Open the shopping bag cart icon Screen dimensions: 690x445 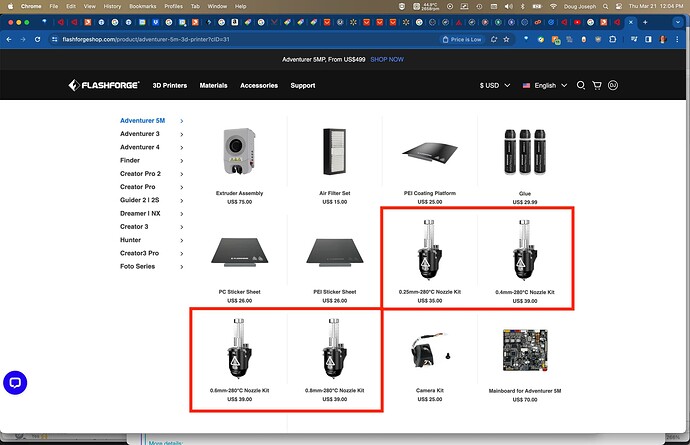[597, 86]
